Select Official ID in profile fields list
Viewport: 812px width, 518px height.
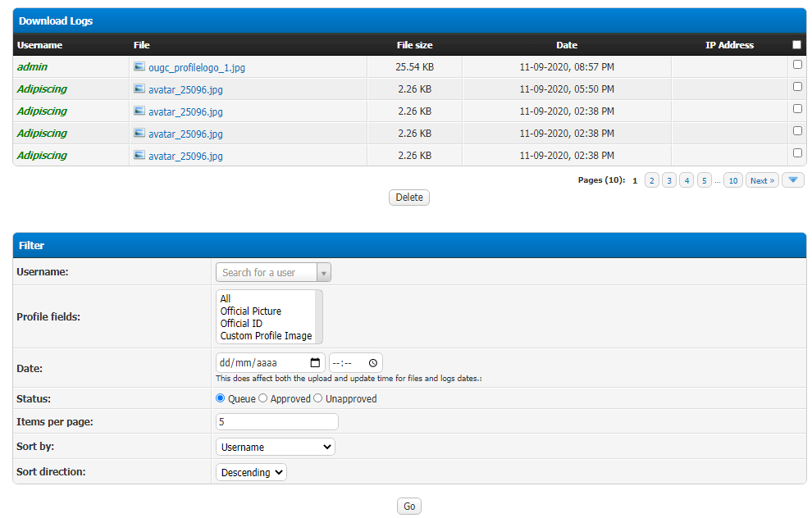pyautogui.click(x=241, y=324)
